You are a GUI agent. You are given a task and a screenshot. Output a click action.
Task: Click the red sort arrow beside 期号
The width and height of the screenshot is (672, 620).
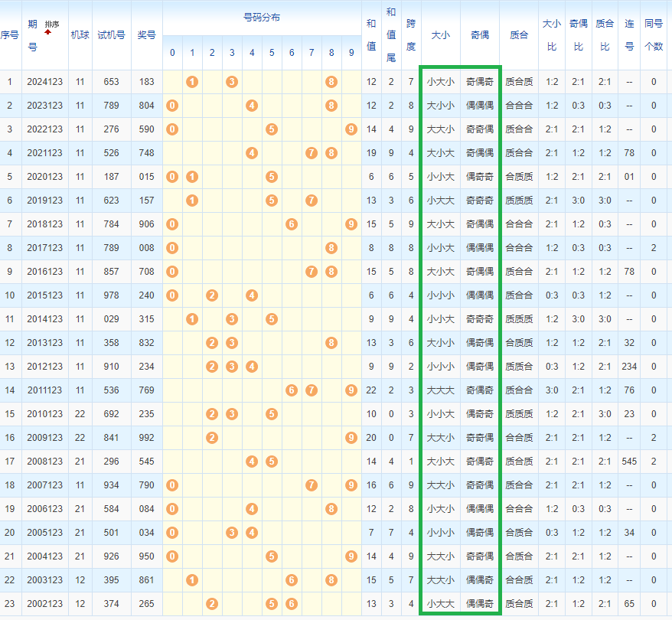tap(47, 33)
